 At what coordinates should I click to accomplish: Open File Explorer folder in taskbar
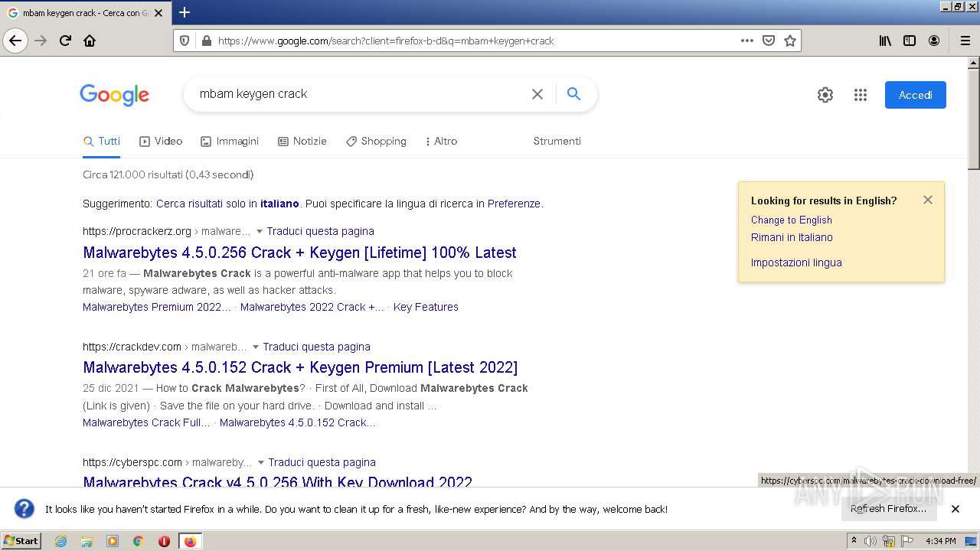pos(87,541)
